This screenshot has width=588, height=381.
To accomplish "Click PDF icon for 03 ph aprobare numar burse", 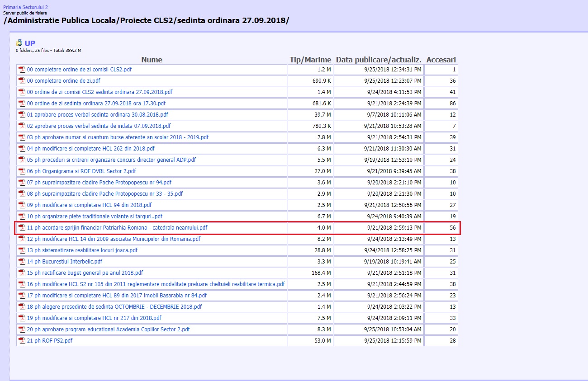I will pyautogui.click(x=22, y=137).
